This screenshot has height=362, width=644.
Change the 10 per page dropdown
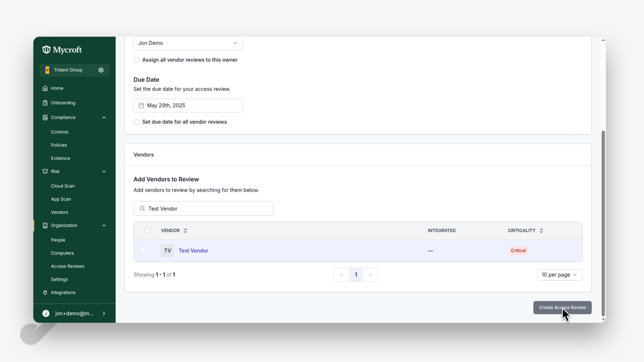click(559, 275)
